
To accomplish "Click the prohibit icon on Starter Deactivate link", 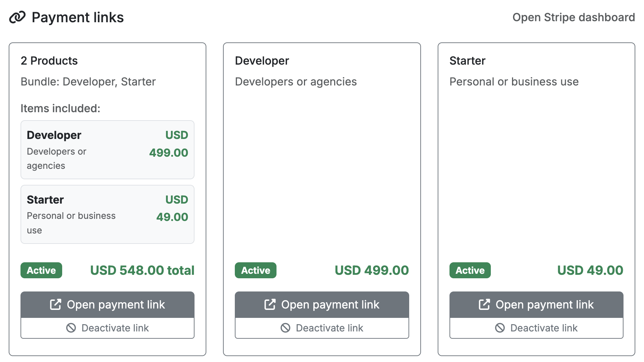I will (499, 328).
